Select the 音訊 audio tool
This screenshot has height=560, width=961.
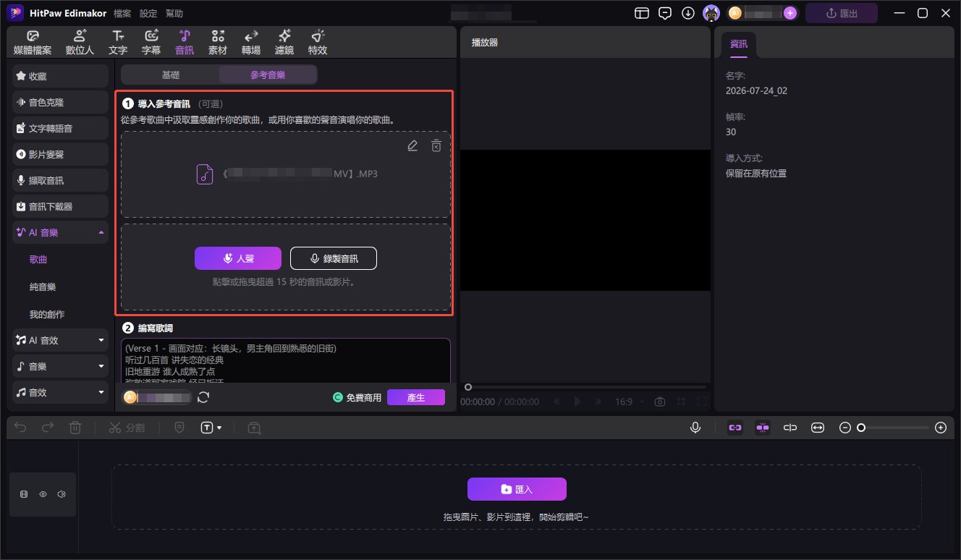(185, 43)
